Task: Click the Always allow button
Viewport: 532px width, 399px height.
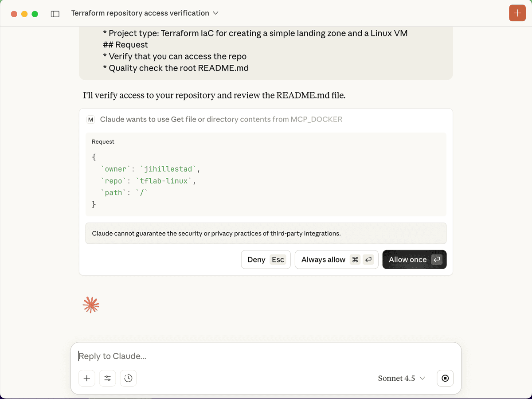Action: click(x=336, y=260)
